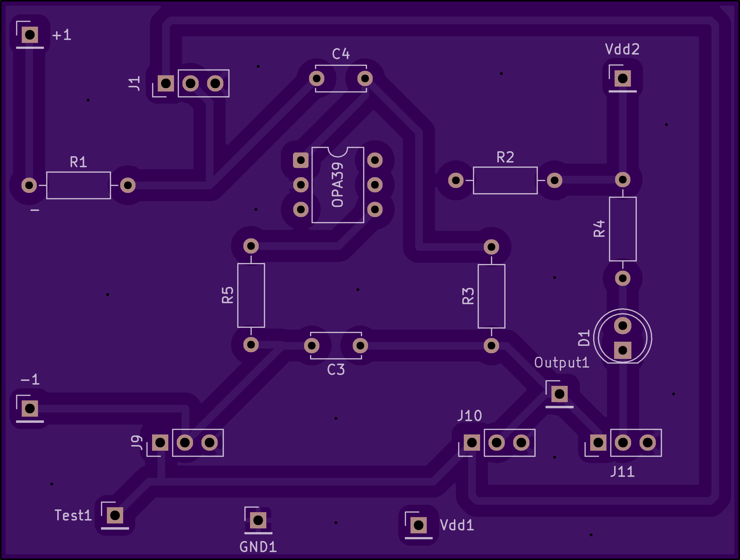Select the D1 LED circle footprint
The height and width of the screenshot is (560, 740).
tap(623, 338)
